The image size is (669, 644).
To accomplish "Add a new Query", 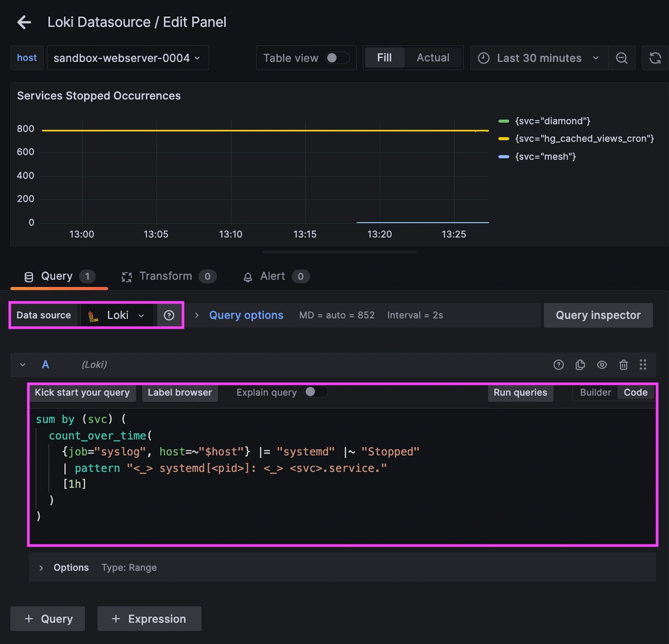I will point(48,619).
